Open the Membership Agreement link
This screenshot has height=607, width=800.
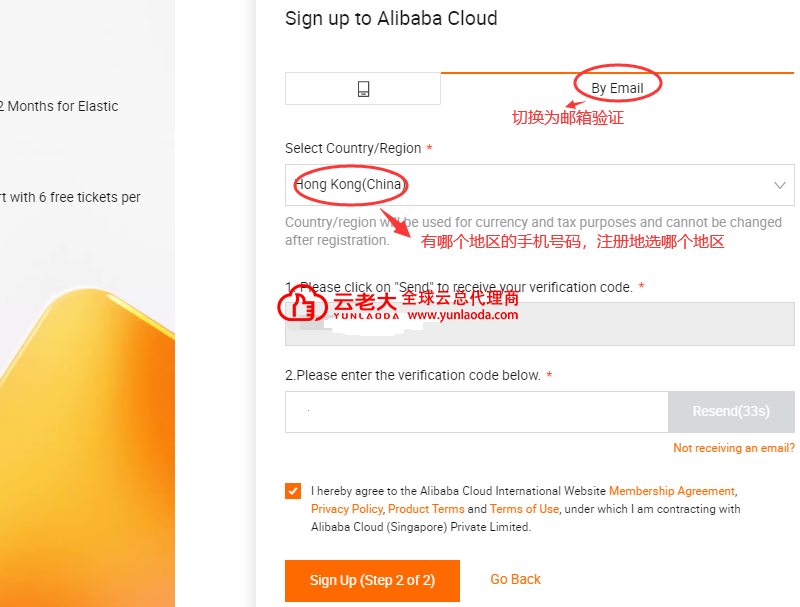tap(671, 491)
